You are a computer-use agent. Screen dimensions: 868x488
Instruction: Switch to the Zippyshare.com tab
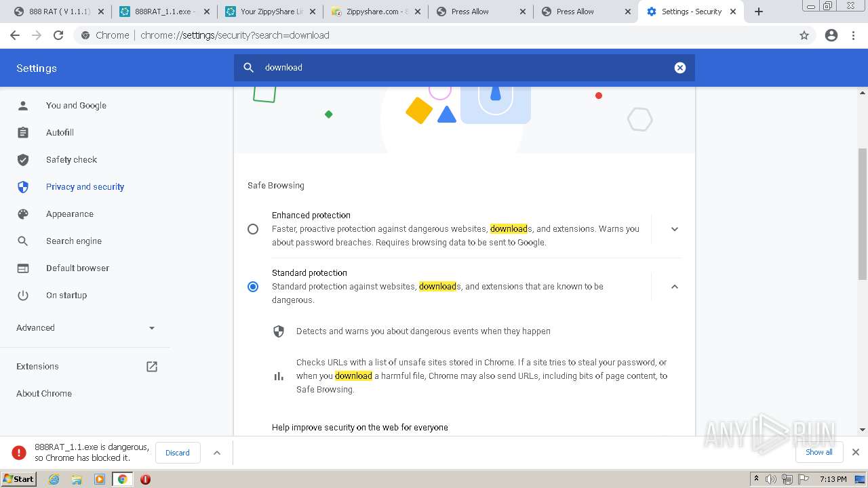(375, 12)
